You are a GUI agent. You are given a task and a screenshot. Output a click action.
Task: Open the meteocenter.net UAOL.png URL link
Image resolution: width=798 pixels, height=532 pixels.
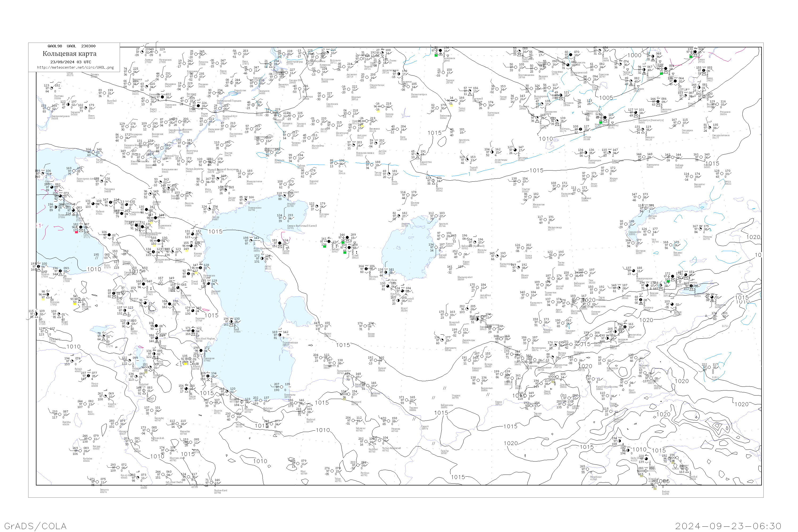click(x=75, y=67)
